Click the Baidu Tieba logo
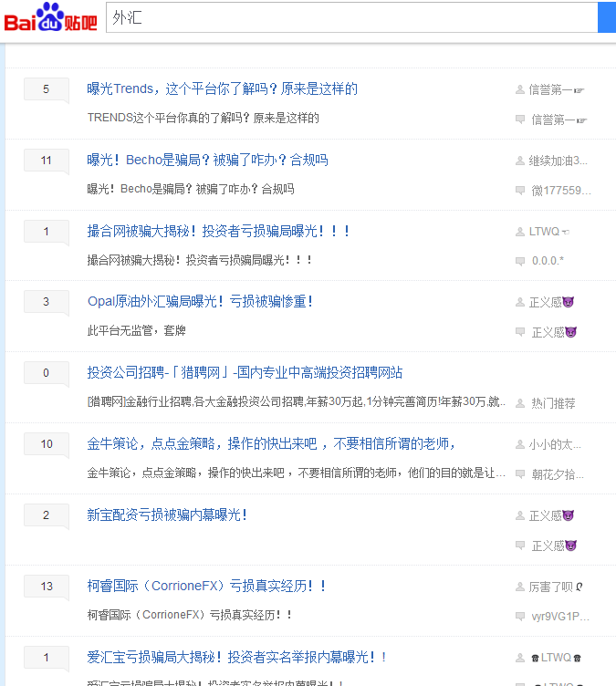Screen dimensions: 616x686 click(51, 17)
